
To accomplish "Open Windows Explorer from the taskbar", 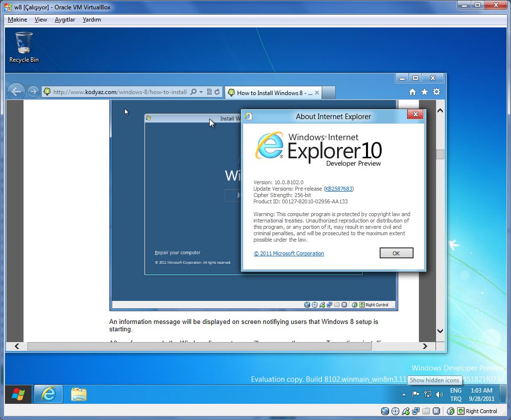I will point(78,395).
